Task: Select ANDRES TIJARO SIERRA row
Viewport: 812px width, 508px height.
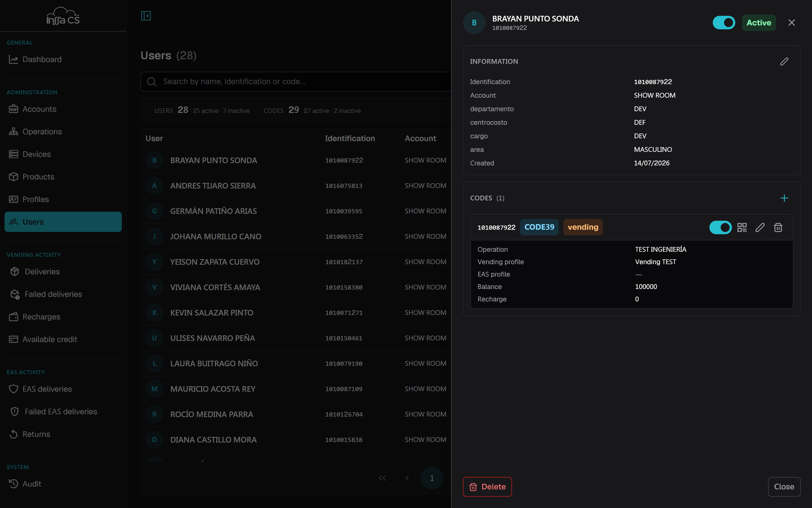Action: pos(296,186)
